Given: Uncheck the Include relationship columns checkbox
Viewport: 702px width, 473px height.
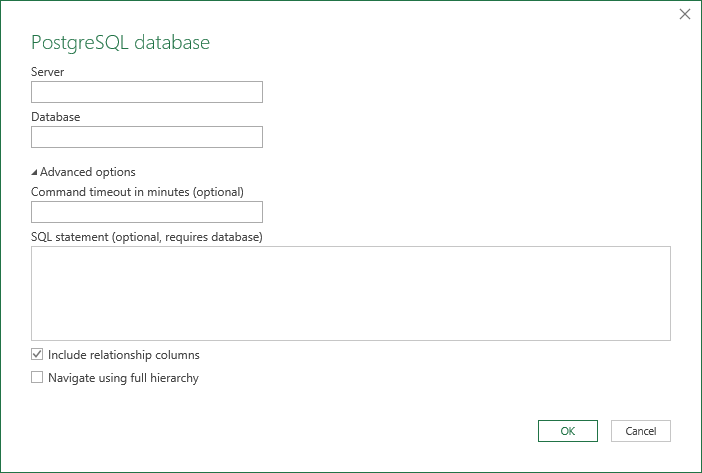Looking at the screenshot, I should point(38,355).
